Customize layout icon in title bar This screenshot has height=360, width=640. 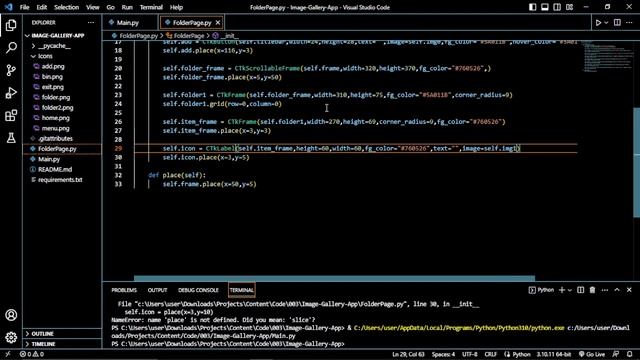point(569,7)
